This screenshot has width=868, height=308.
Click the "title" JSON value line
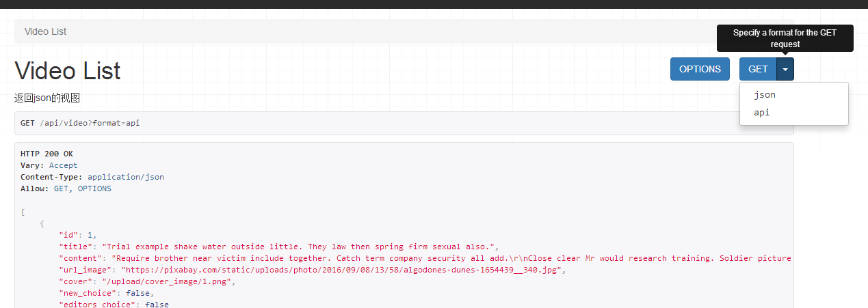(279, 247)
